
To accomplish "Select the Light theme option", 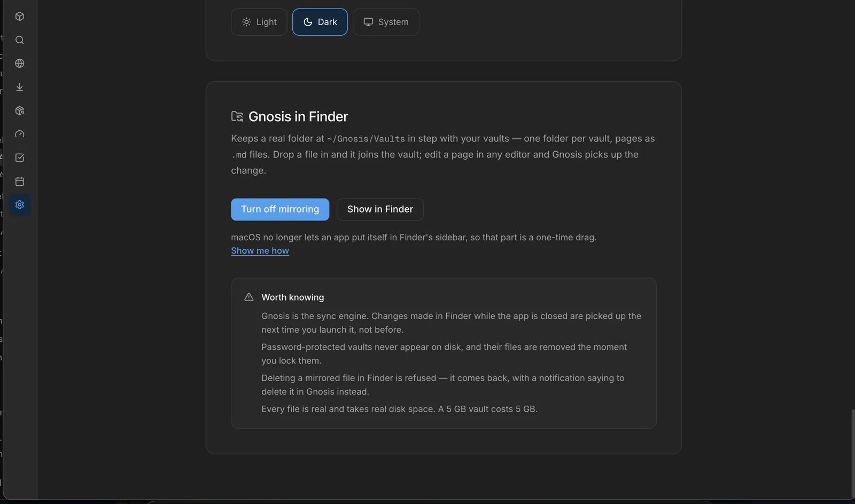I will (259, 22).
